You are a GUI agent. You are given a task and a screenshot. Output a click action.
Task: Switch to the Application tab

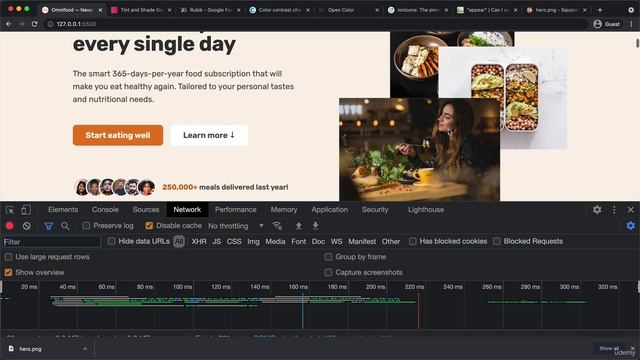click(x=329, y=210)
